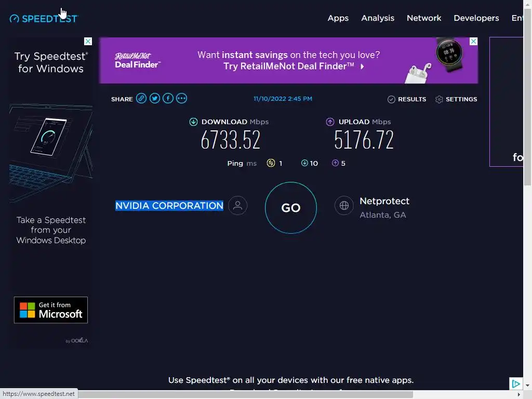Open more share options ellipsis icon
The height and width of the screenshot is (399, 532).
(181, 98)
